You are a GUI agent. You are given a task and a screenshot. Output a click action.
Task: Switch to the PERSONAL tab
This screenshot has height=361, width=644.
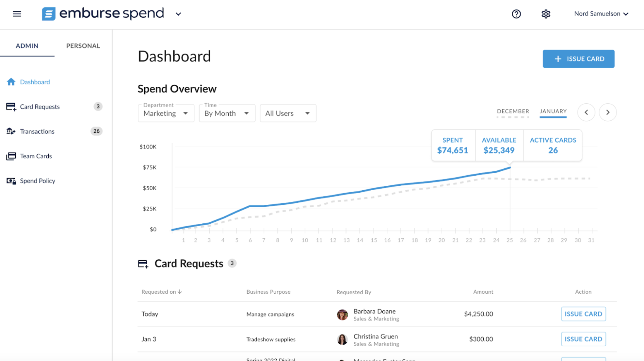(x=83, y=46)
